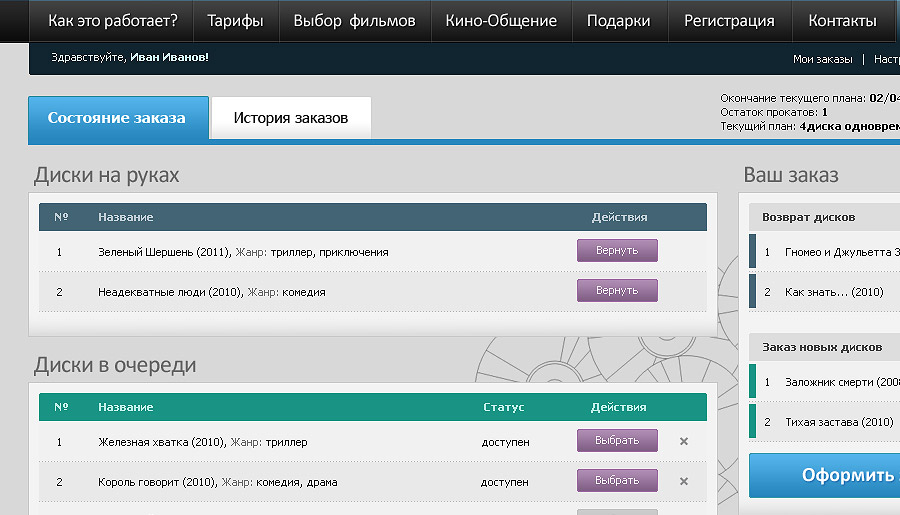Click Вернуть for Неадекватные люди
The width and height of the screenshot is (900, 515).
click(617, 291)
